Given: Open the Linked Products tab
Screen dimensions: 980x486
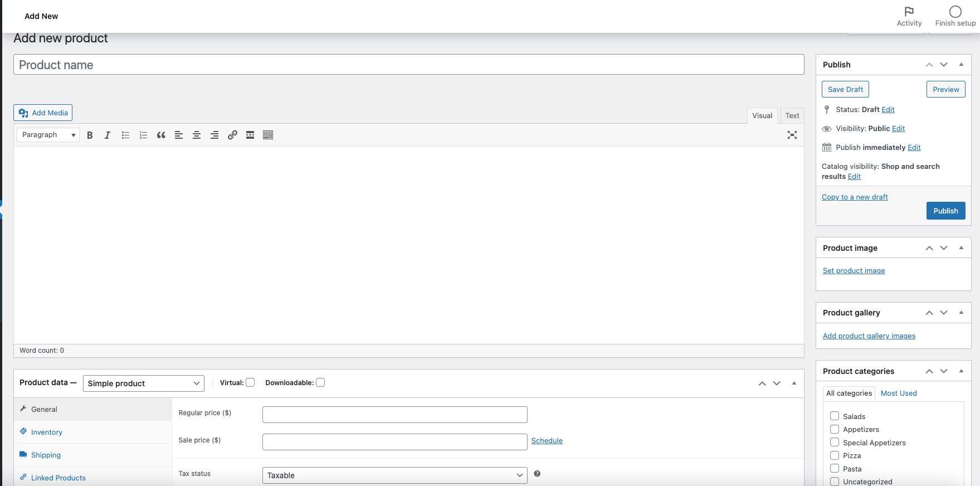Looking at the screenshot, I should click(x=92, y=478).
